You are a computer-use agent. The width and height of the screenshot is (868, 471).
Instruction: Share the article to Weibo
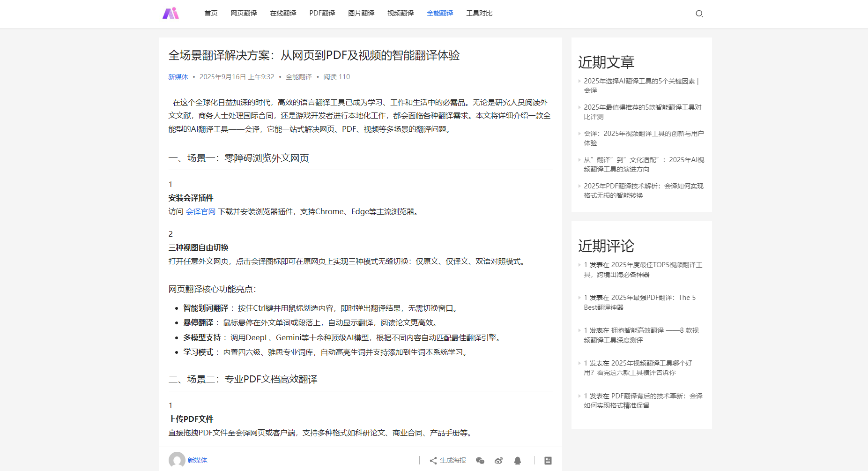(x=499, y=460)
